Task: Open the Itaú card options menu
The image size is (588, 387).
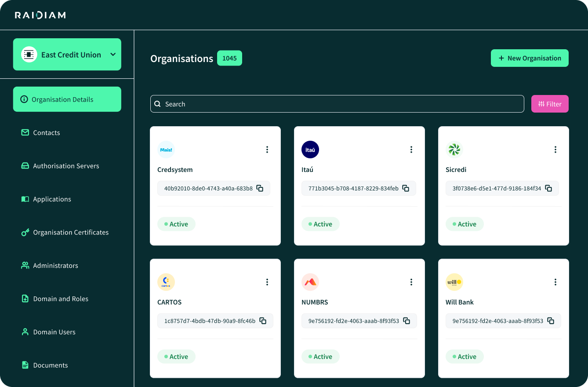Action: pos(411,150)
